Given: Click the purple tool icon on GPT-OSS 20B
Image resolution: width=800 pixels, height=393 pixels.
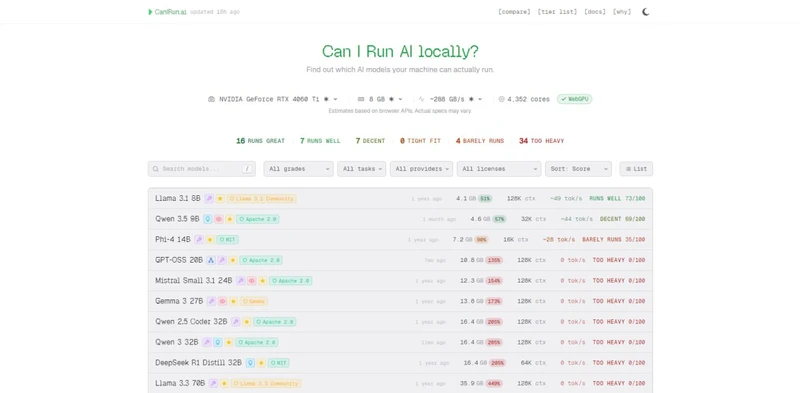Looking at the screenshot, I should pyautogui.click(x=222, y=260).
